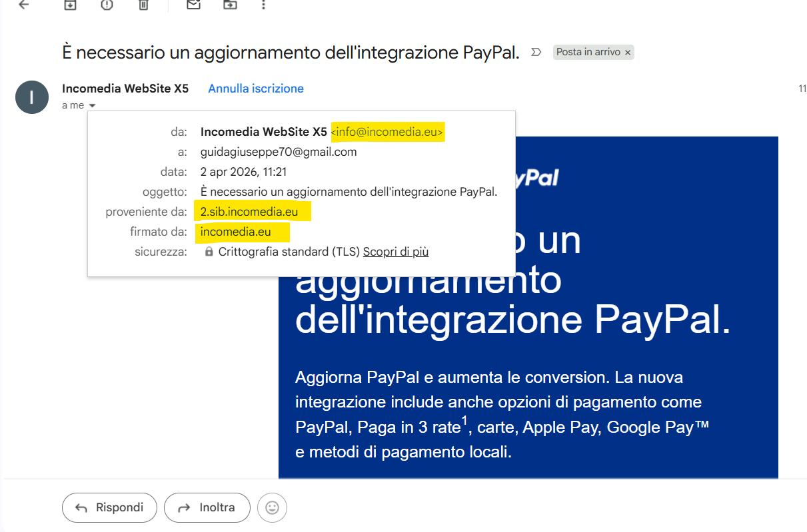Report email as spam
The width and height of the screenshot is (807, 532).
pyautogui.click(x=107, y=5)
